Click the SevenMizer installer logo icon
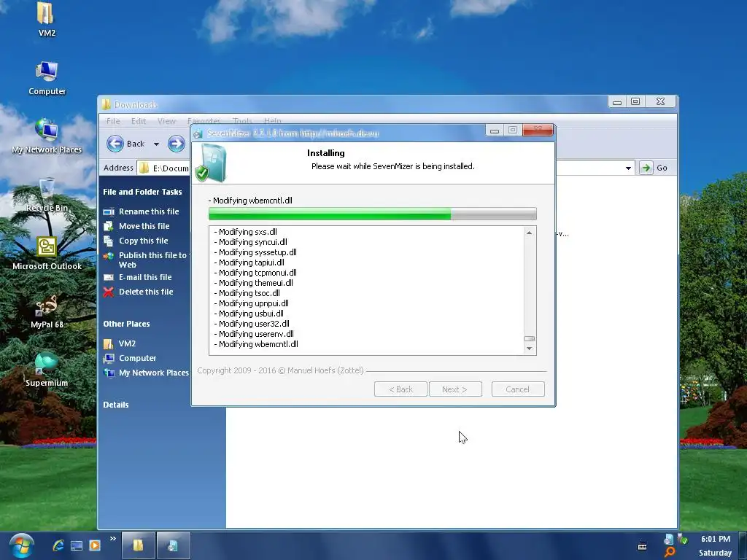This screenshot has height=560, width=747. coord(211,163)
